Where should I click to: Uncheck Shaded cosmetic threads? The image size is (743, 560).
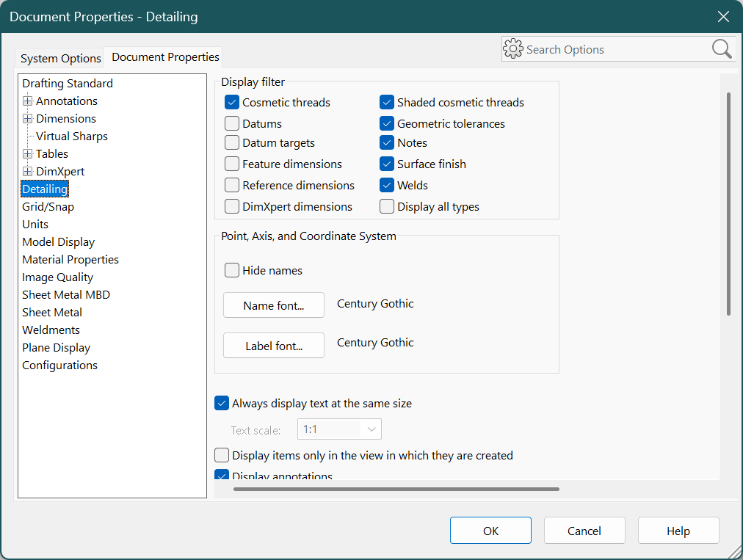387,102
